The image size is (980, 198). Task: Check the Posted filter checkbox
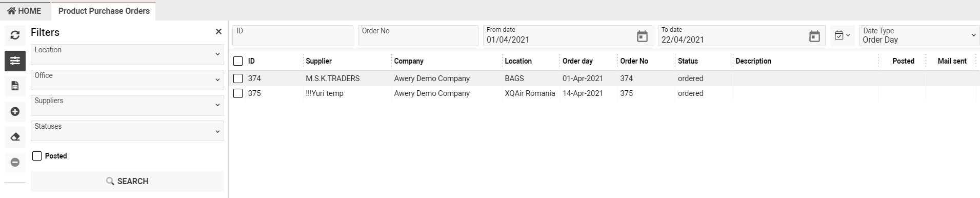click(x=37, y=156)
